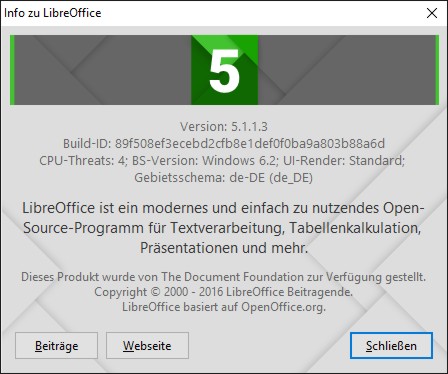Click the right green banner edge stripe
Screen dimensions: 448x374
437,70
